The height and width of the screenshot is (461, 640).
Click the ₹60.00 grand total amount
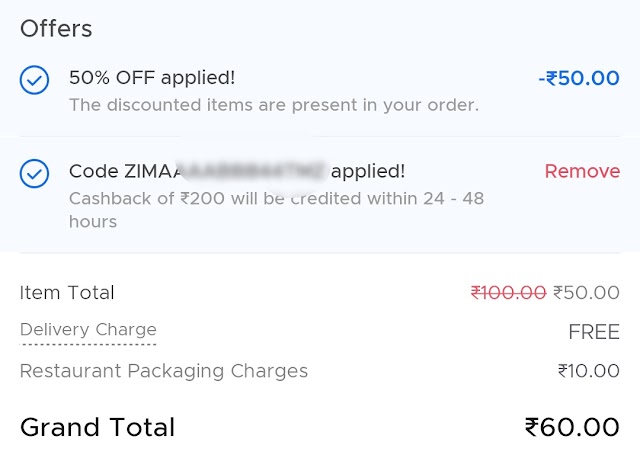click(572, 428)
